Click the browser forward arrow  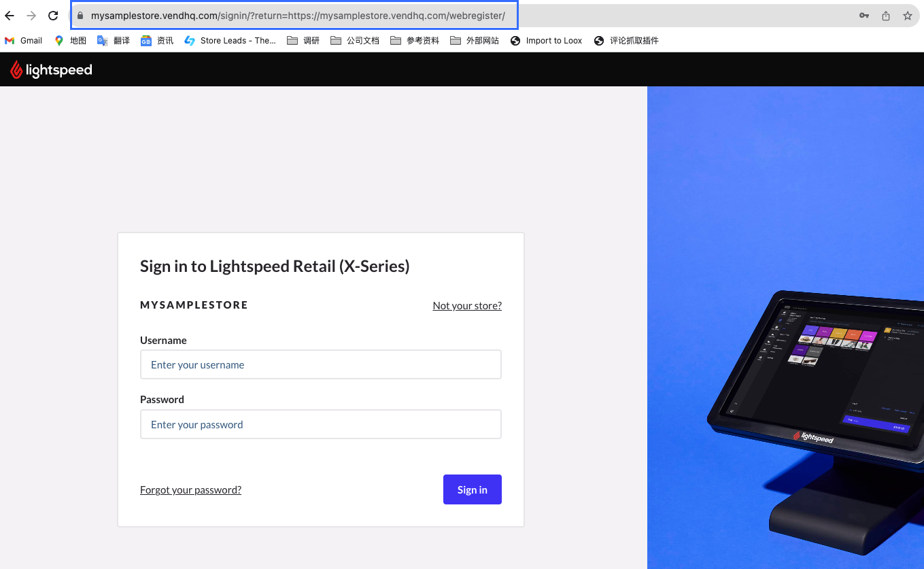[x=31, y=16]
